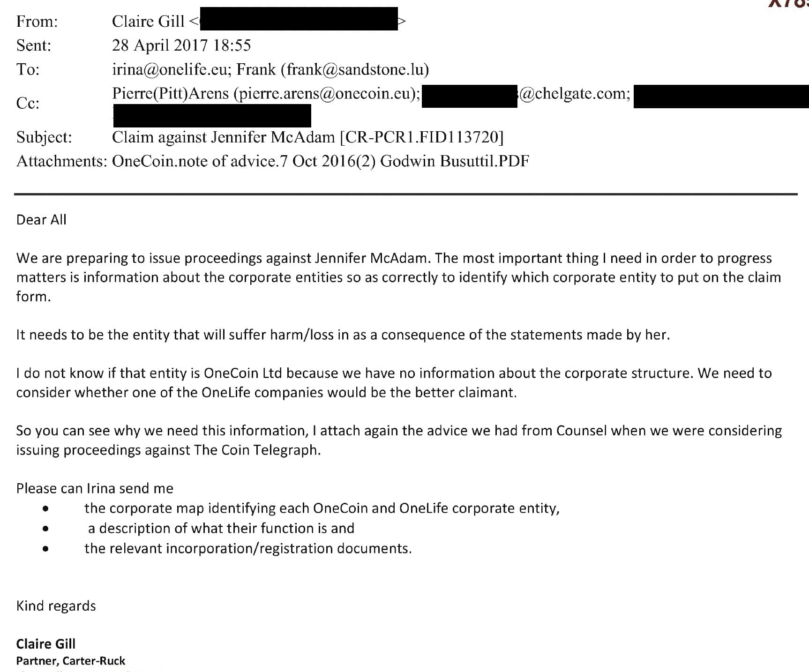Click the redacted block on second Cc line
Image resolution: width=809 pixels, height=672 pixels.
212,116
